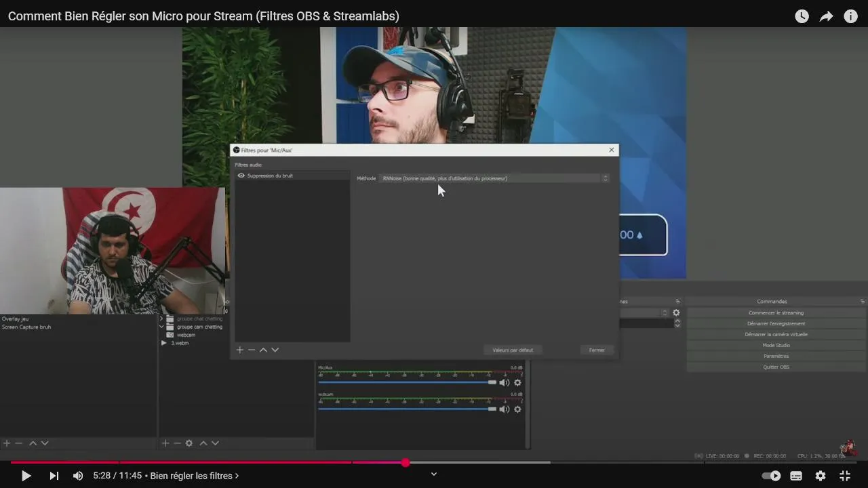Viewport: 868px width, 488px height.
Task: Click the 'Comment Bien Régler son Micro' video title
Action: (x=203, y=16)
